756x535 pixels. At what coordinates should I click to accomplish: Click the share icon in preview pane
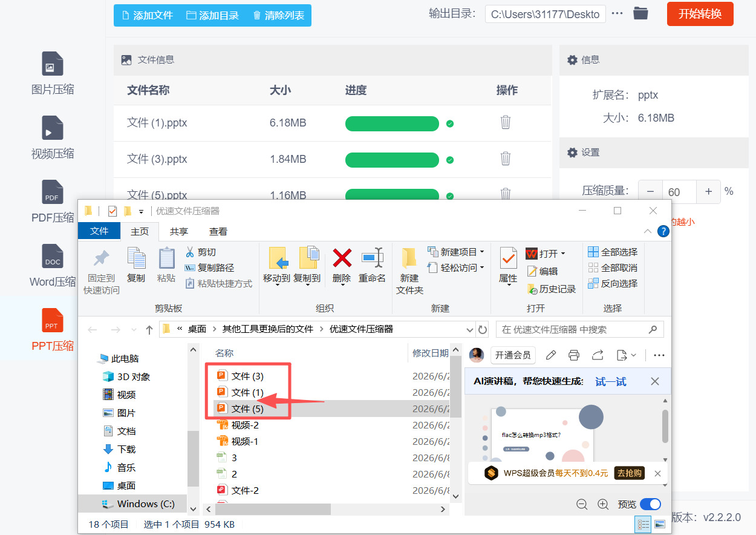[598, 355]
